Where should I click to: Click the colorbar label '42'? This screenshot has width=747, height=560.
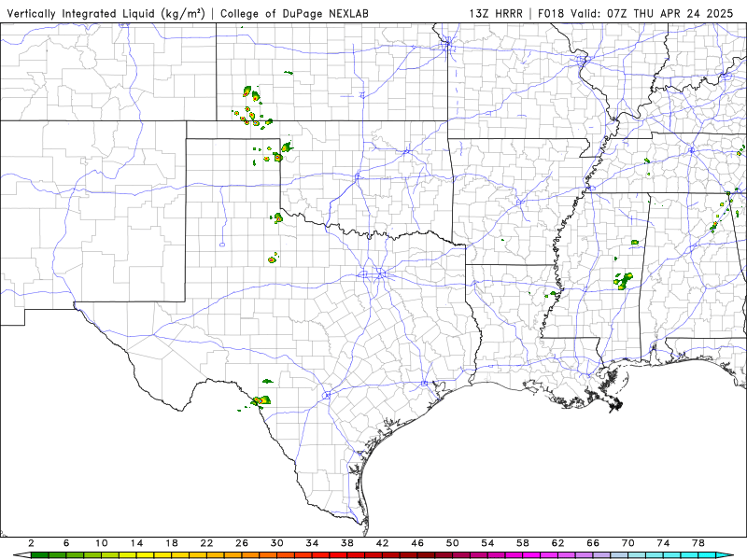pyautogui.click(x=383, y=543)
